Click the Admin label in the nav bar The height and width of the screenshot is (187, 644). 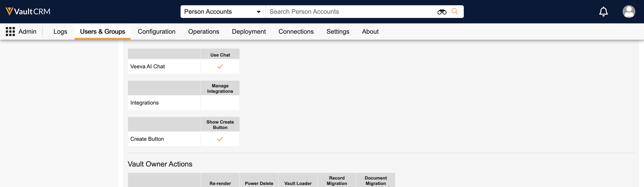(27, 32)
